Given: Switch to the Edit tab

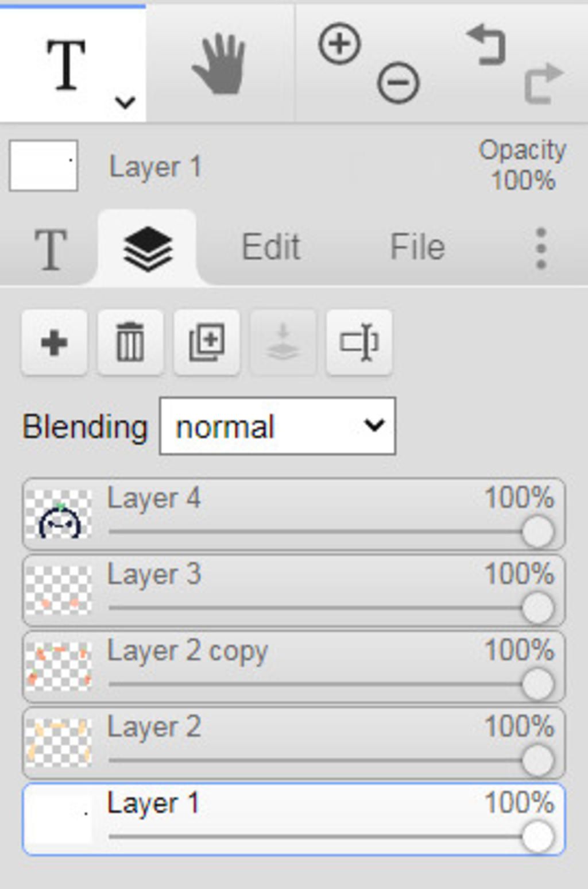Looking at the screenshot, I should coord(271,247).
